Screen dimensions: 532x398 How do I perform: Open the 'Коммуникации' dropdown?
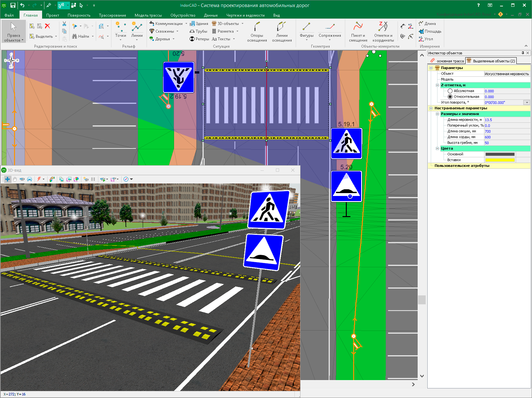point(186,24)
